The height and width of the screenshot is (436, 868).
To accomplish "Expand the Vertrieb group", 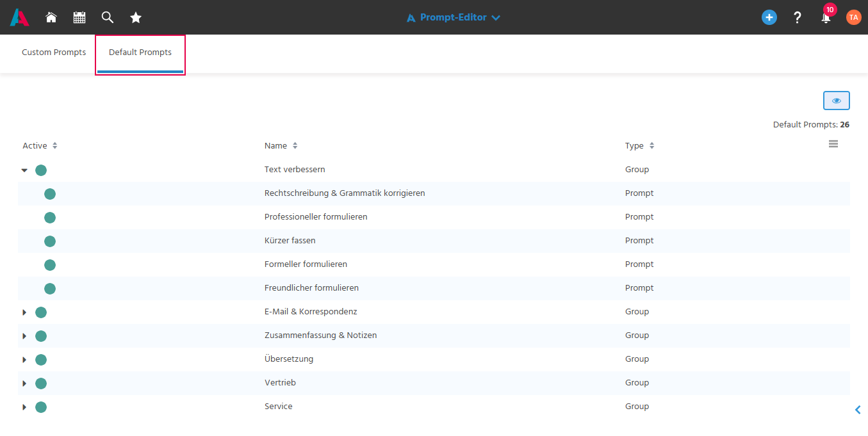I will [x=24, y=384].
